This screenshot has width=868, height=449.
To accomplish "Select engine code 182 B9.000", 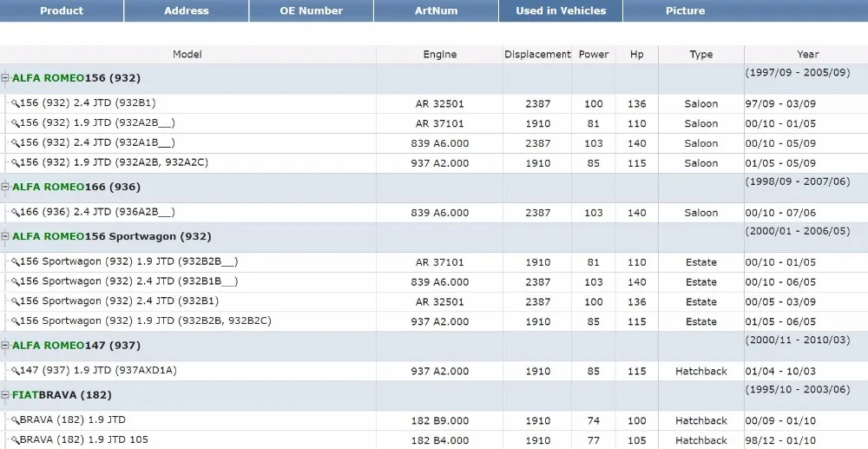I will pos(439,420).
